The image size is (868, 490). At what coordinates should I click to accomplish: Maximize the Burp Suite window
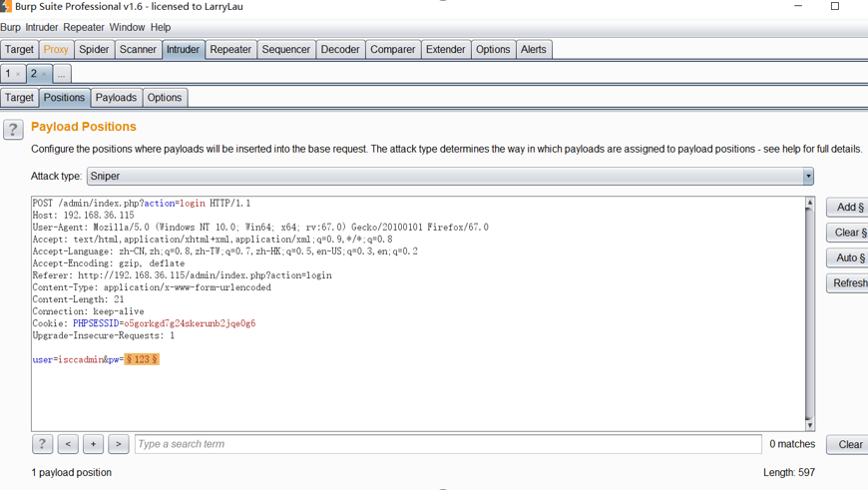(835, 6)
